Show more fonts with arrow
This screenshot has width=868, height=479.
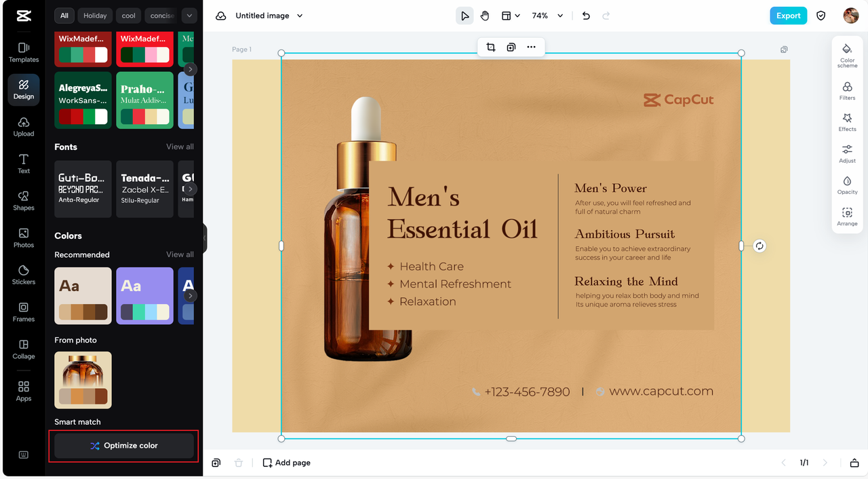[x=191, y=189]
